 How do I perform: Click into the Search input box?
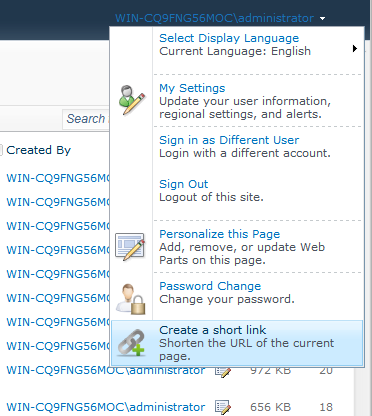tap(86, 119)
